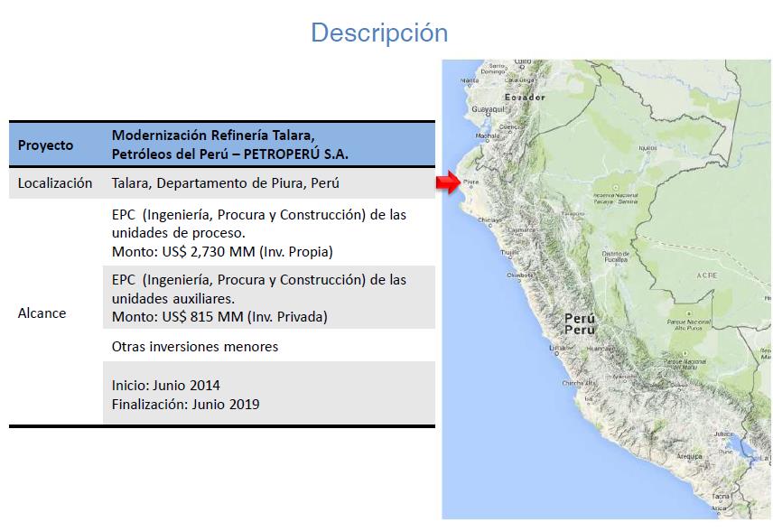Click the "Lima" city label on map

[556, 348]
